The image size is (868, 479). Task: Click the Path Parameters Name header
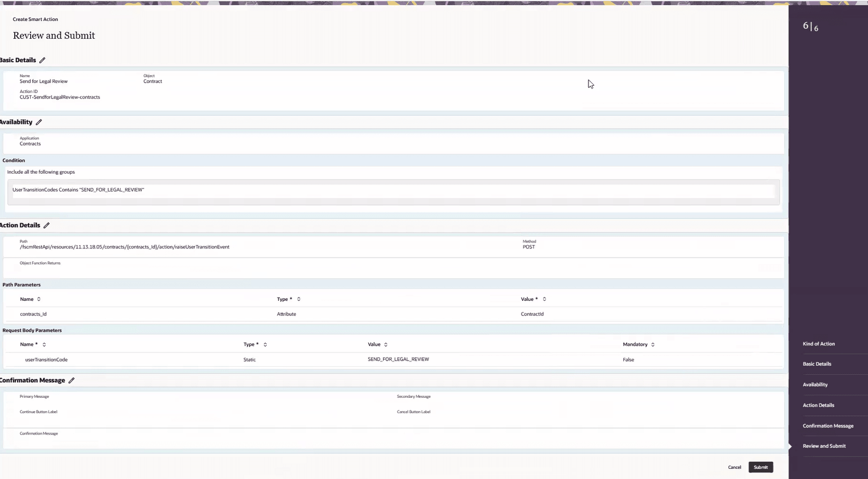[27, 299]
